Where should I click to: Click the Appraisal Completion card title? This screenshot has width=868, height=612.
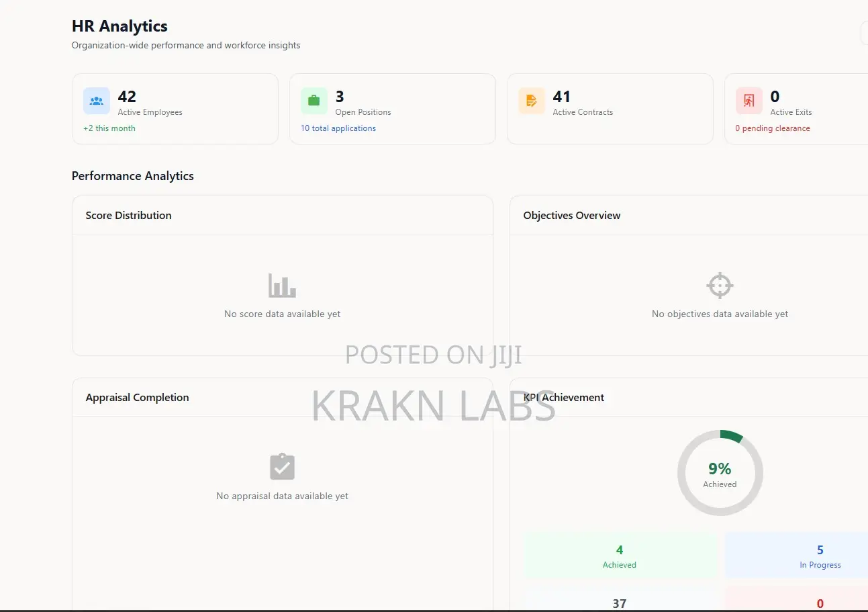137,398
